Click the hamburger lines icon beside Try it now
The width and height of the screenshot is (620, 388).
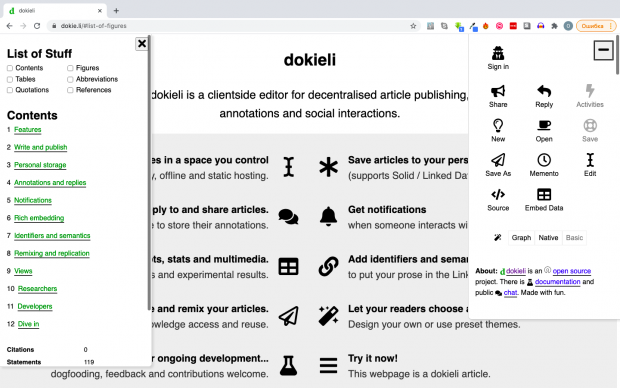click(328, 365)
